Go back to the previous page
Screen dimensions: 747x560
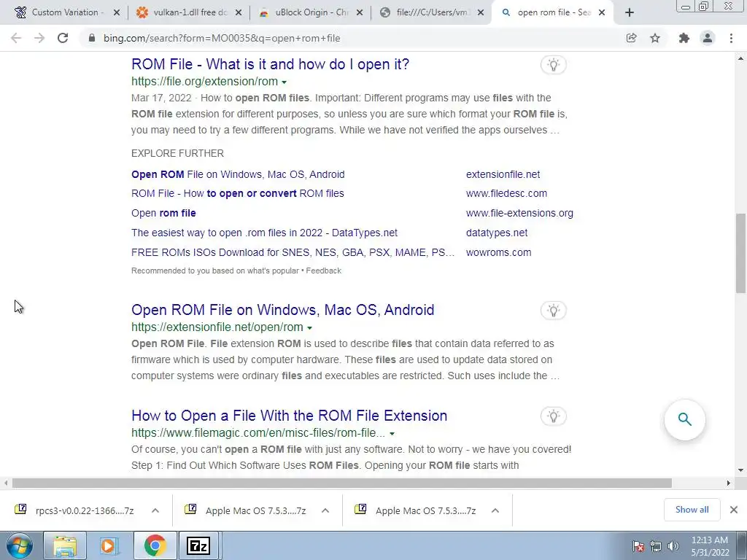[16, 38]
